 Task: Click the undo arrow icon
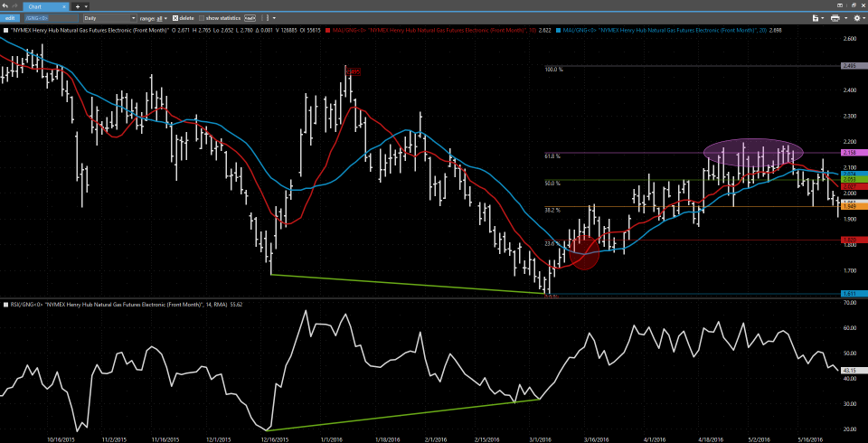point(5,5)
